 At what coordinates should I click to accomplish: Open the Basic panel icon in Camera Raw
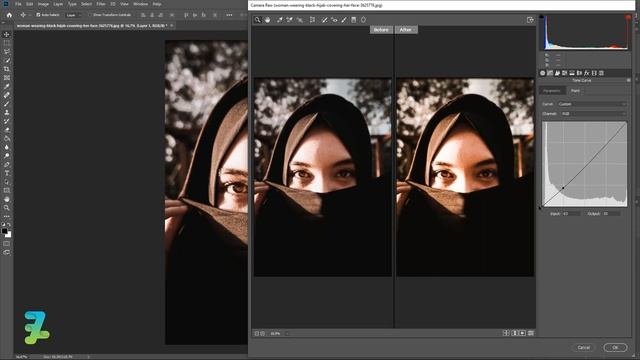542,73
